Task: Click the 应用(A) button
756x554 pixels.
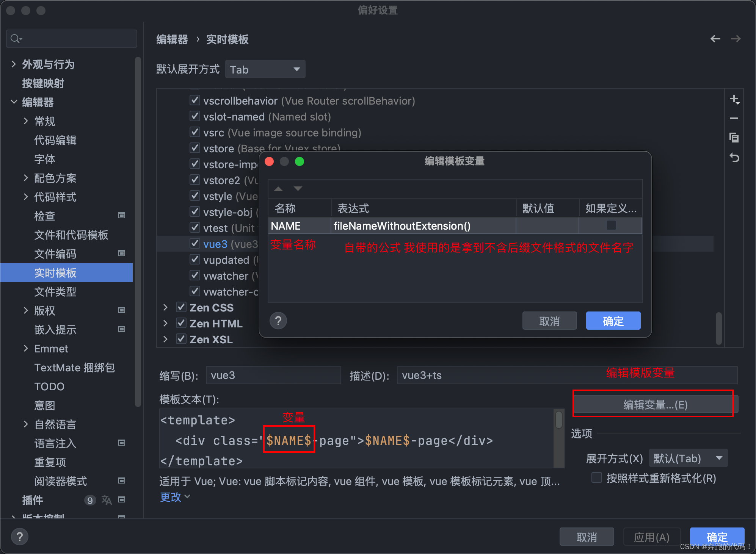Action: click(x=652, y=537)
